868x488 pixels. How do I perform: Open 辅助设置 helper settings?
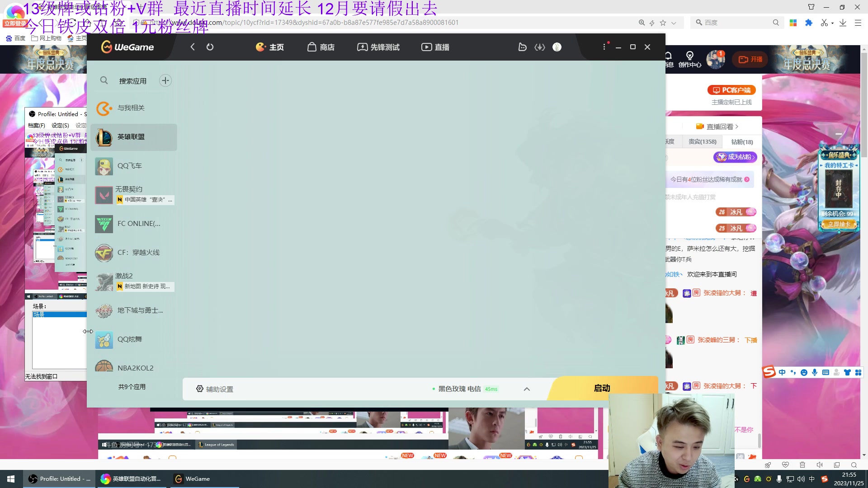(215, 389)
